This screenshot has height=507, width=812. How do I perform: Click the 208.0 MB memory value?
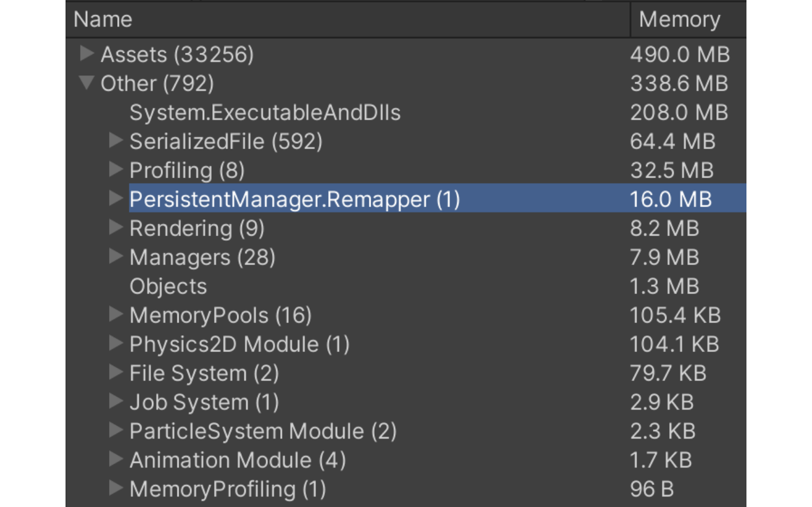point(679,113)
